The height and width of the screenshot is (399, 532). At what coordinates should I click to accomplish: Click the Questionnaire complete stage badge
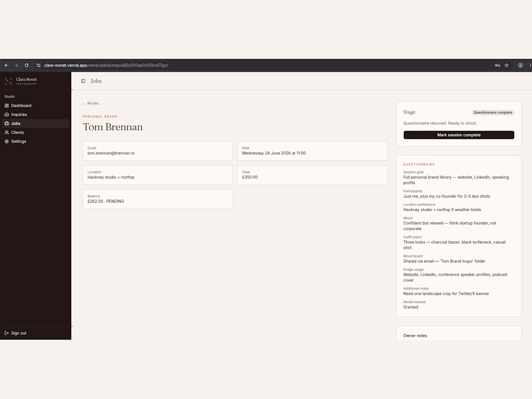pos(493,113)
